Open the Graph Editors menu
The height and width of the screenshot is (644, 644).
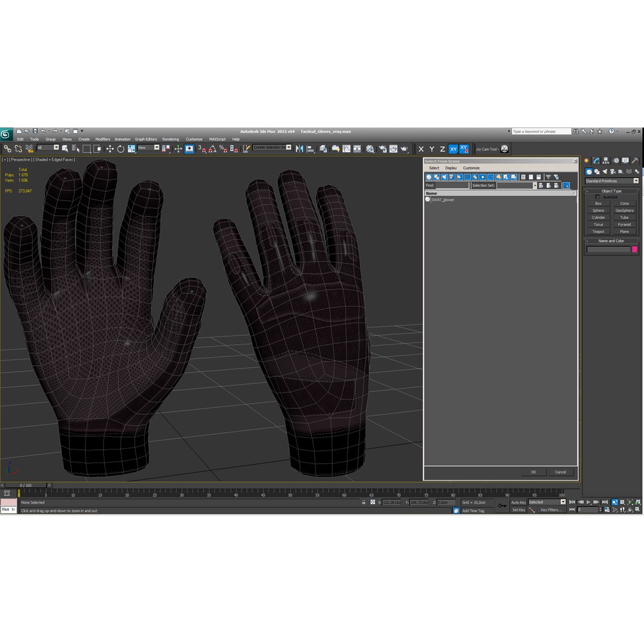click(x=146, y=139)
